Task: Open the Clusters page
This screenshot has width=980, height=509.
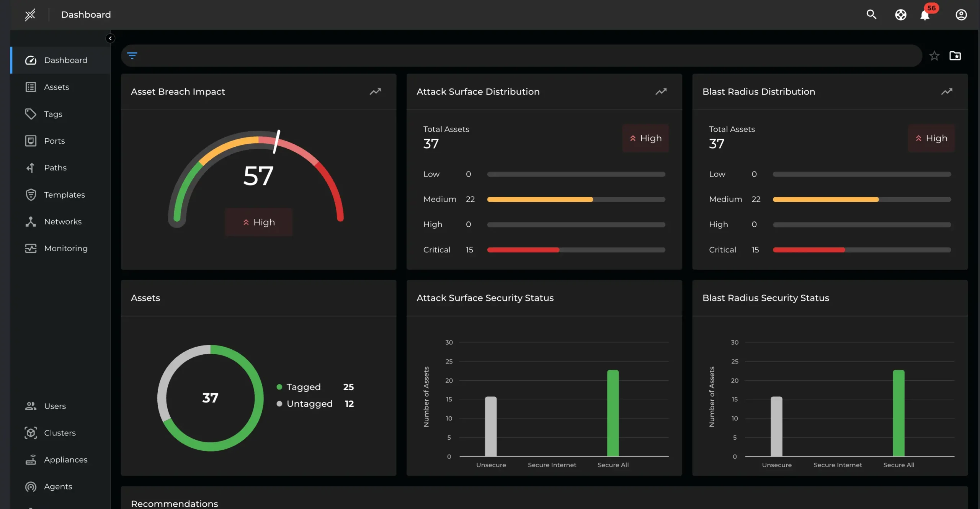Action: click(x=60, y=433)
